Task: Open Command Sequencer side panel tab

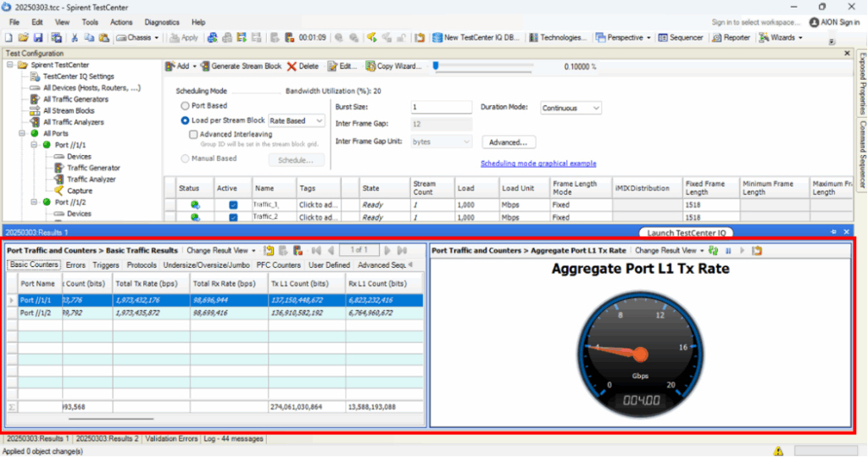Action: 862,154
